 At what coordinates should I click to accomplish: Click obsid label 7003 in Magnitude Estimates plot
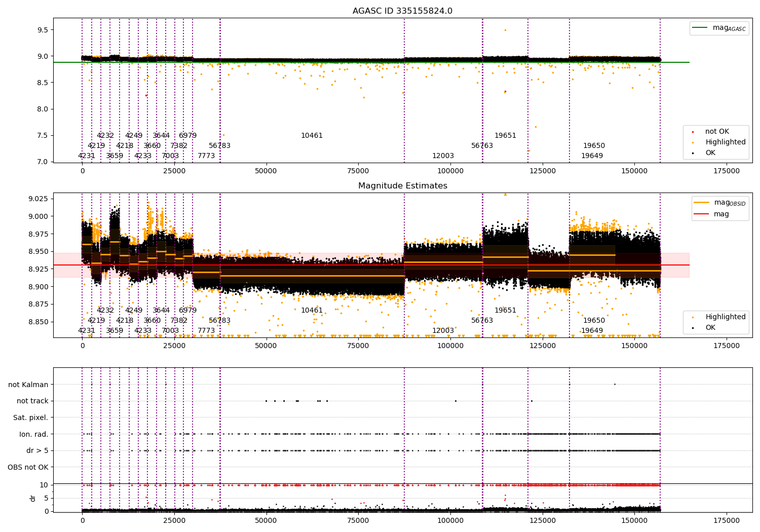coord(170,331)
